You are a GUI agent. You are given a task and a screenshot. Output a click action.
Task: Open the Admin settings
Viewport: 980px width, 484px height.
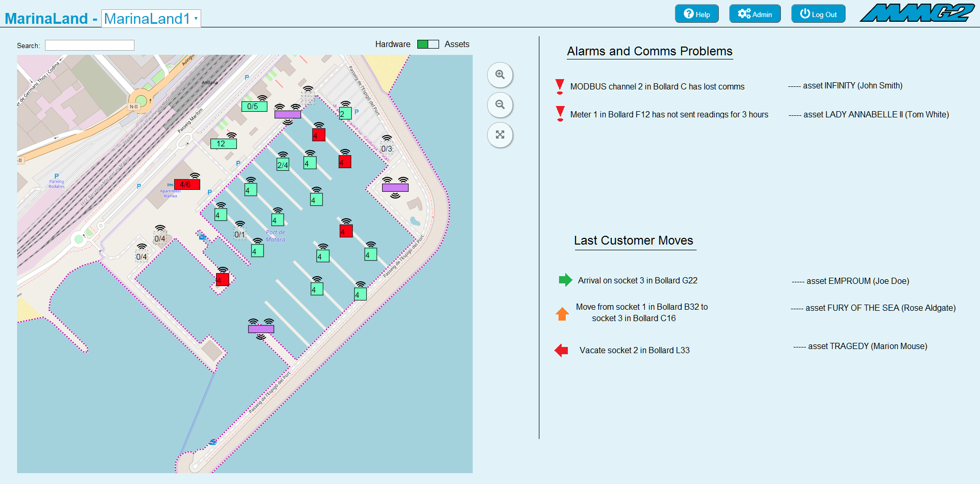(x=755, y=13)
